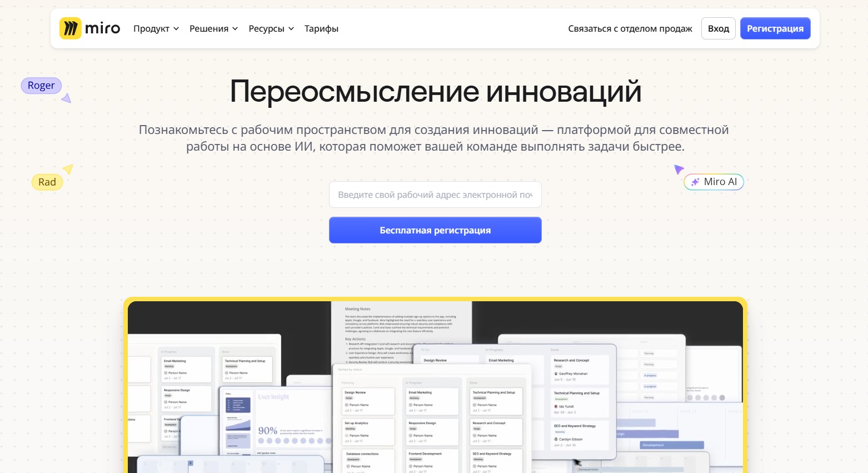Focus the work email input field
The width and height of the screenshot is (868, 473).
tap(435, 195)
